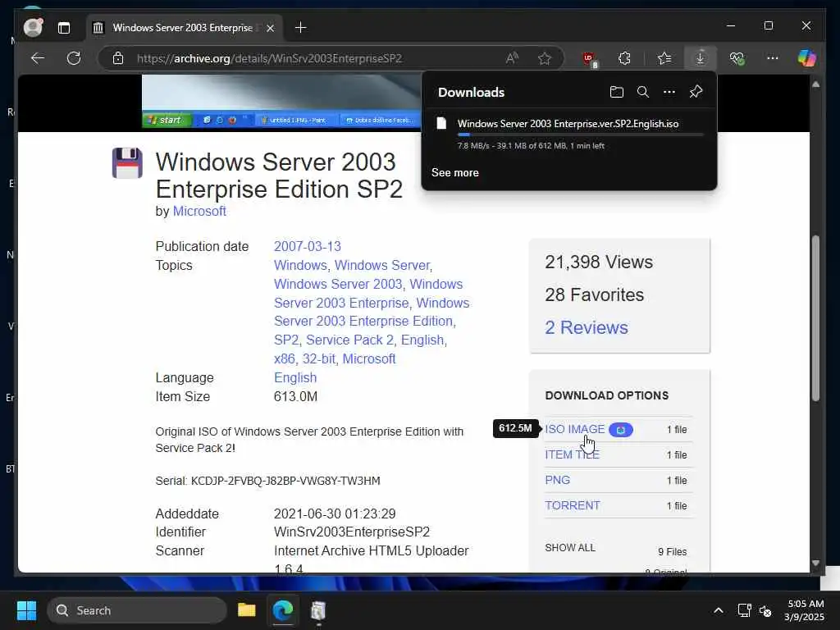Viewport: 840px width, 630px height.
Task: View site information lock icon
Action: (118, 58)
